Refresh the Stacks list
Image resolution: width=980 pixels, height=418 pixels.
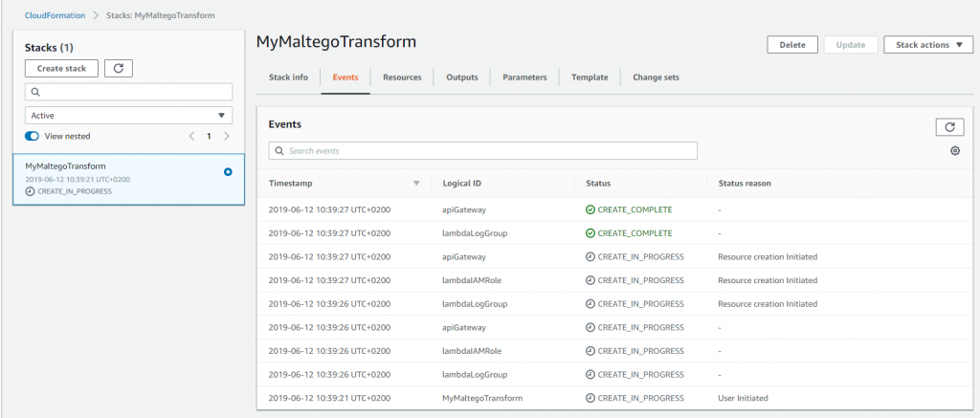click(x=118, y=68)
